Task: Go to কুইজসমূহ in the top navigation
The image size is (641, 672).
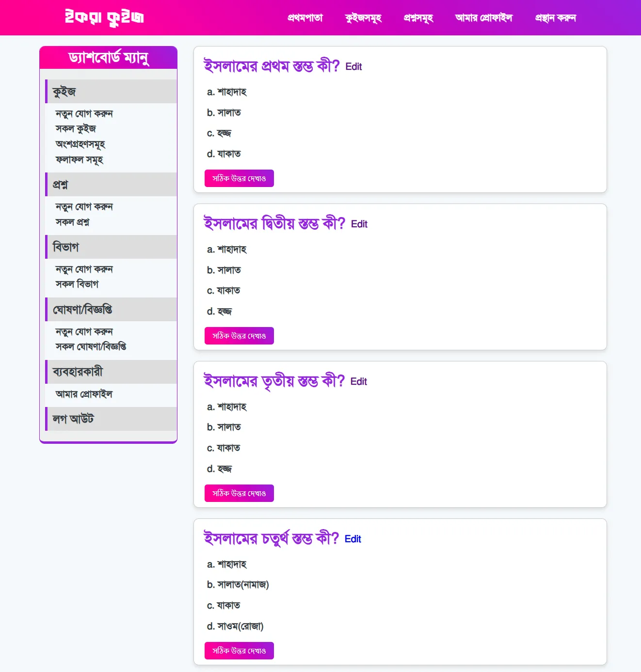Action: pos(363,18)
